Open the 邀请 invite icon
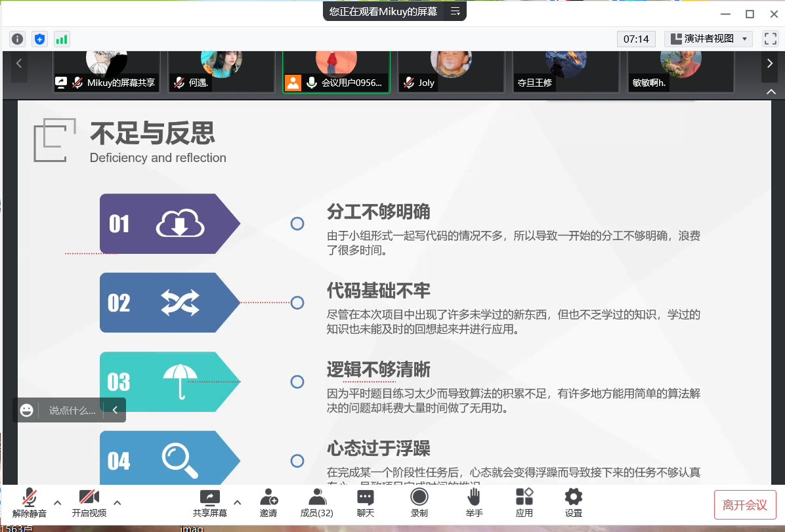This screenshot has height=532, width=785. [268, 502]
